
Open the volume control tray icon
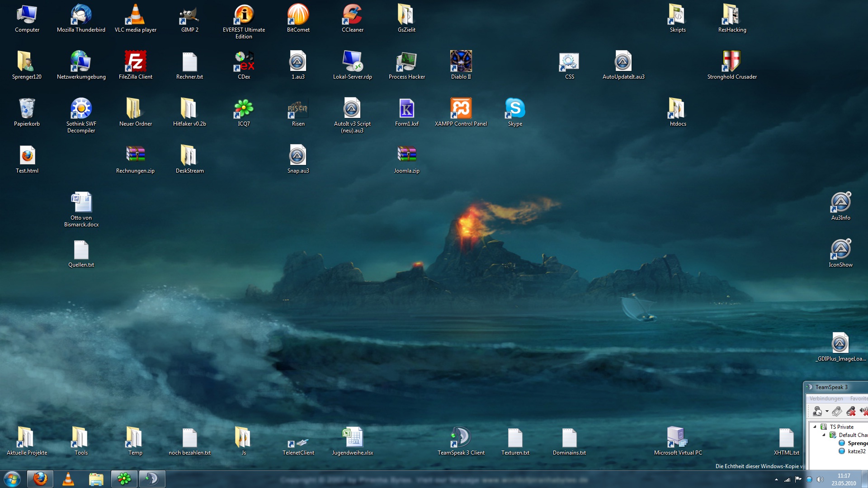820,479
